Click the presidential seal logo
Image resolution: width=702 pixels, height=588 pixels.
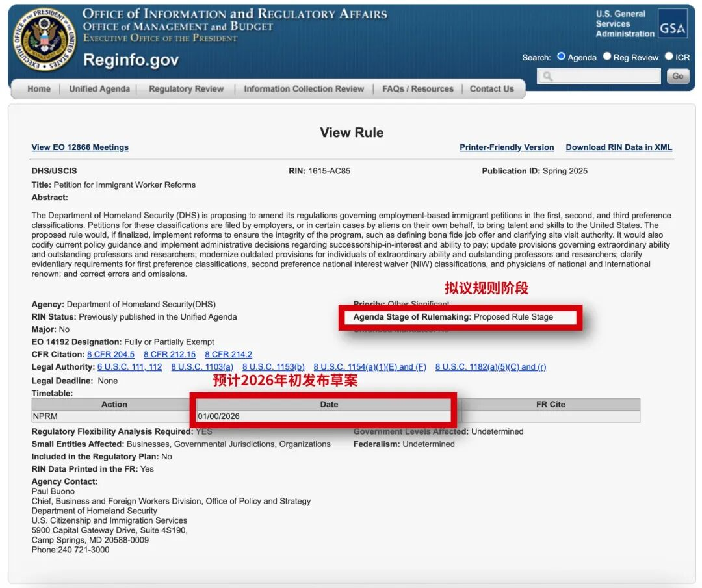[44, 40]
